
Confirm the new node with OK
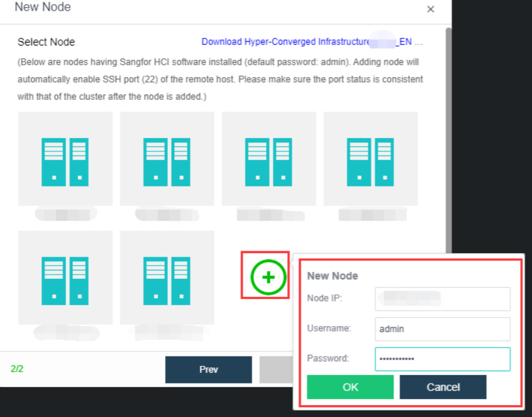point(350,387)
